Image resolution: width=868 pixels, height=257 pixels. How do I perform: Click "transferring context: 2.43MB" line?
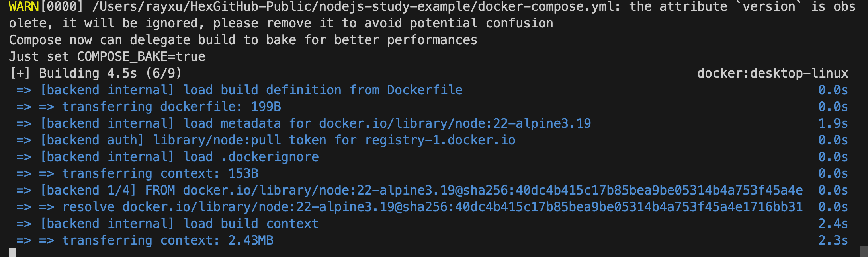tap(168, 241)
